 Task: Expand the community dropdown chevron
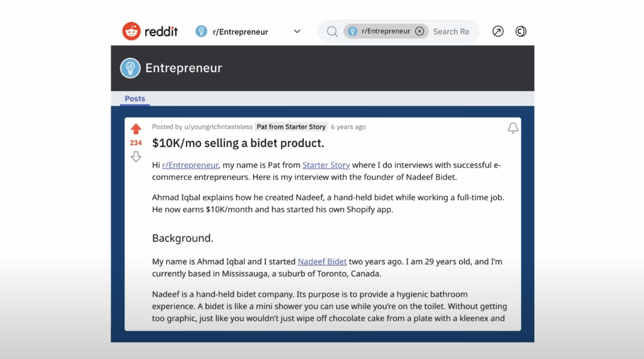click(x=296, y=31)
